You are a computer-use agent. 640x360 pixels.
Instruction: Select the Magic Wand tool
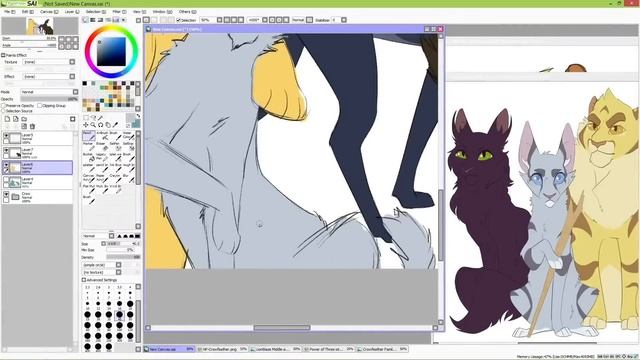click(100, 118)
